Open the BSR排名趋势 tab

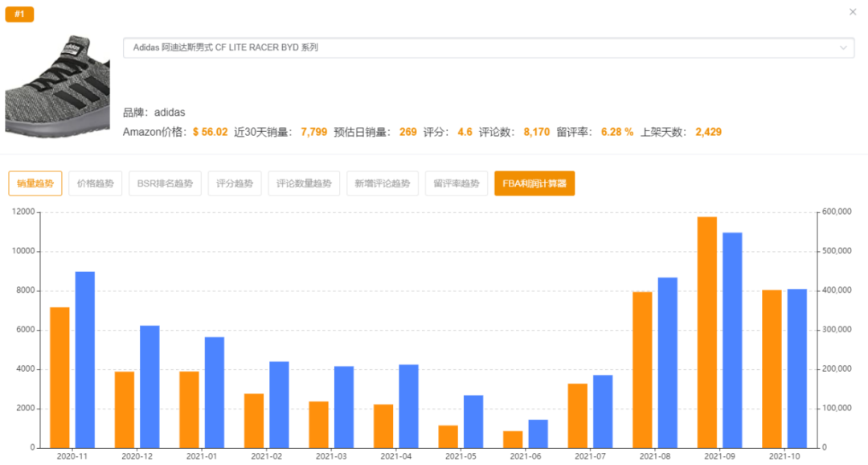point(165,183)
